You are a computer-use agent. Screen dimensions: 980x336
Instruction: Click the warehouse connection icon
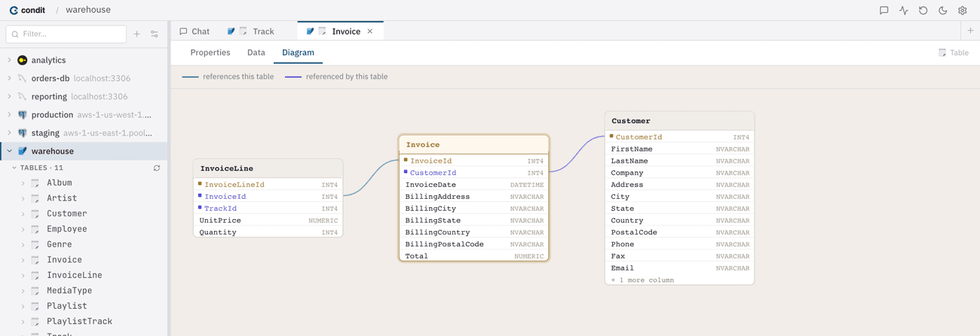[23, 151]
